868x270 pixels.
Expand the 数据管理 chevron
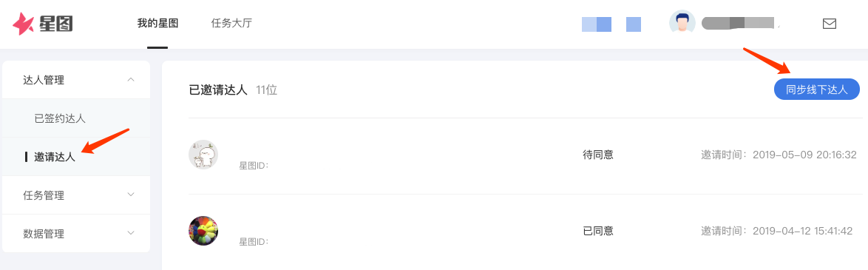pyautogui.click(x=131, y=233)
